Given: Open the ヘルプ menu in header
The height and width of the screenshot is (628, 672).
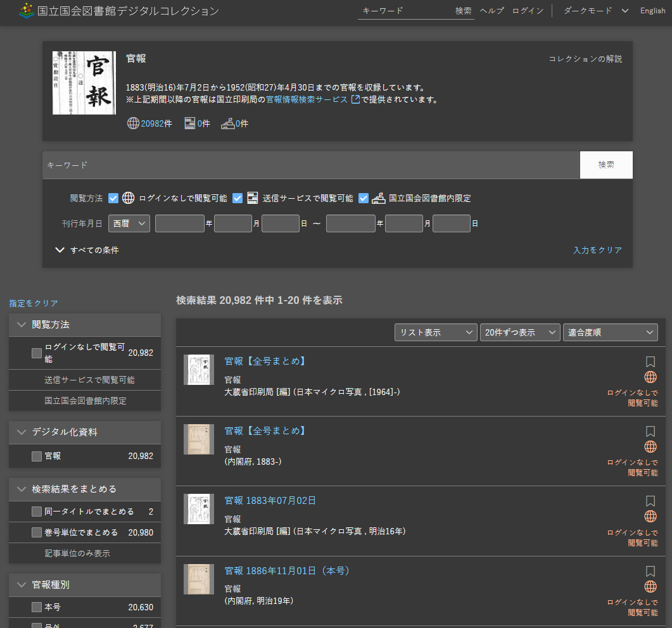Looking at the screenshot, I should (x=491, y=11).
